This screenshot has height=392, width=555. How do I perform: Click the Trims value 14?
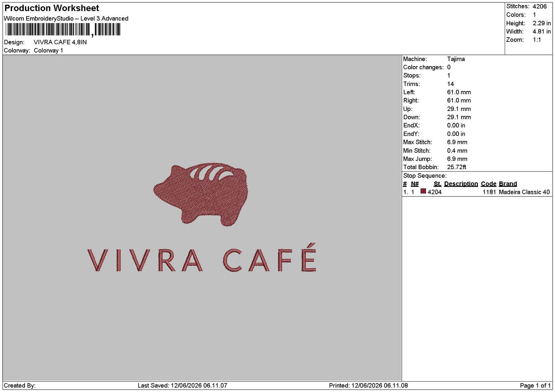coord(451,84)
